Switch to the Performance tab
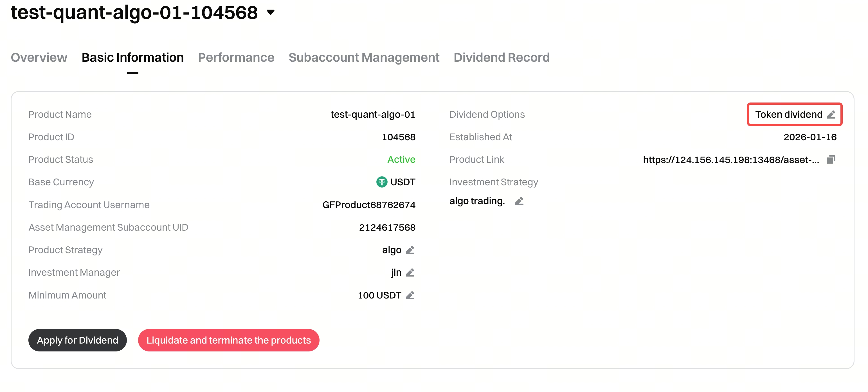Viewport: 868px width, 392px height. click(x=236, y=58)
